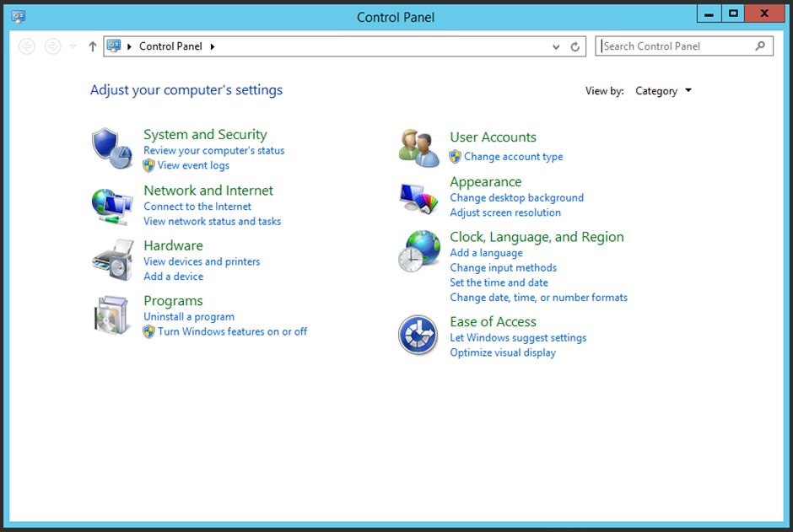Expand arrow after Control Panel breadcrumb
The image size is (793, 532).
tap(213, 46)
